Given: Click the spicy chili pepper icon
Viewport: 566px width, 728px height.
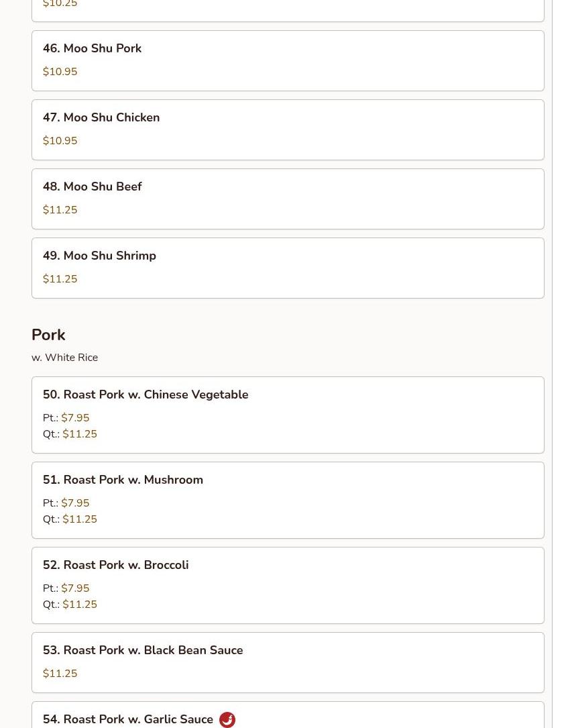Looking at the screenshot, I should pos(227,720).
